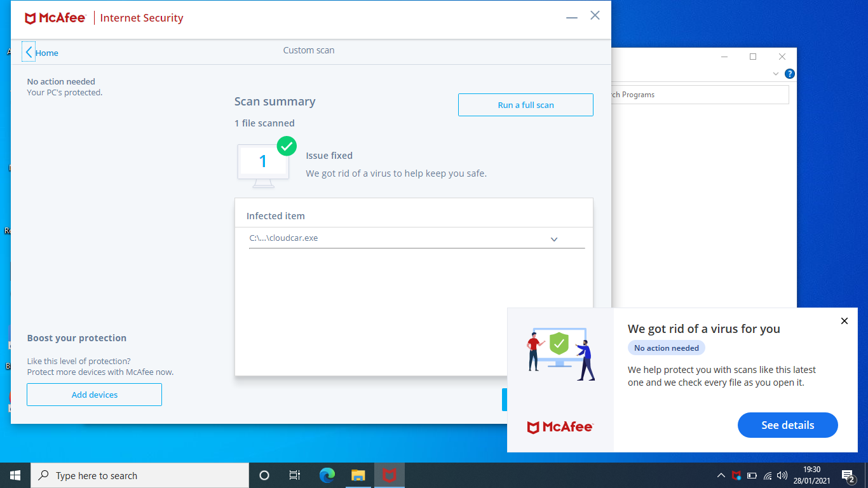The width and height of the screenshot is (868, 488).
Task: Run a full scan
Action: [526, 105]
